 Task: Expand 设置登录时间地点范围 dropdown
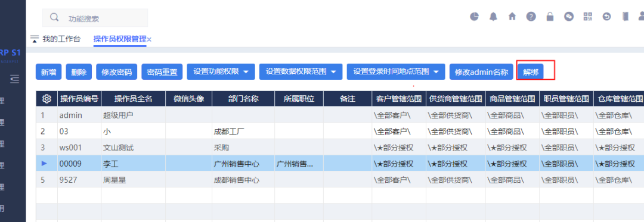[x=396, y=71]
